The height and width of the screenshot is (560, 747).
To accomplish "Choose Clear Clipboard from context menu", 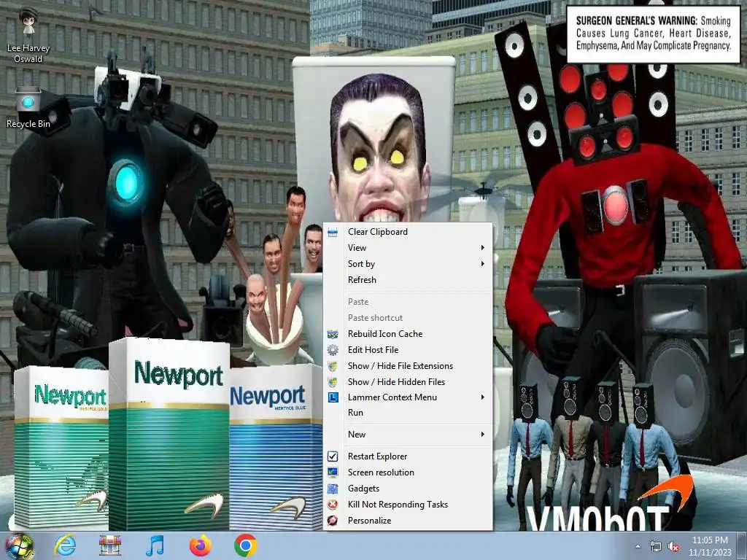I will 408,232.
